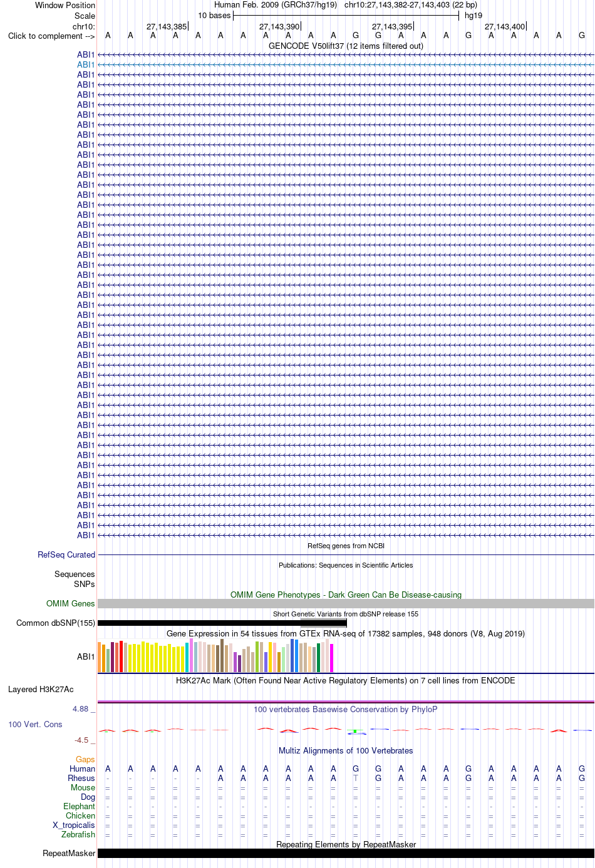Click the chr10: ruler label
Viewport: 595px width, 868px height.
point(84,27)
